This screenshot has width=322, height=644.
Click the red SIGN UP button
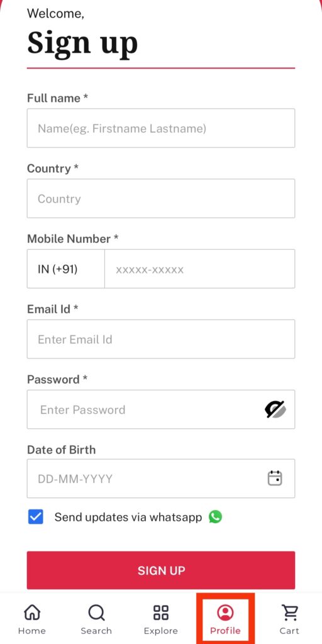pos(161,570)
